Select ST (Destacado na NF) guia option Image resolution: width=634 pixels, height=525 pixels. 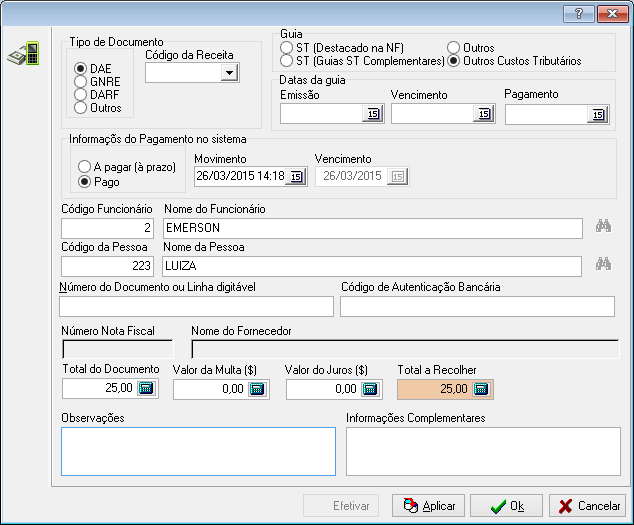coord(288,48)
